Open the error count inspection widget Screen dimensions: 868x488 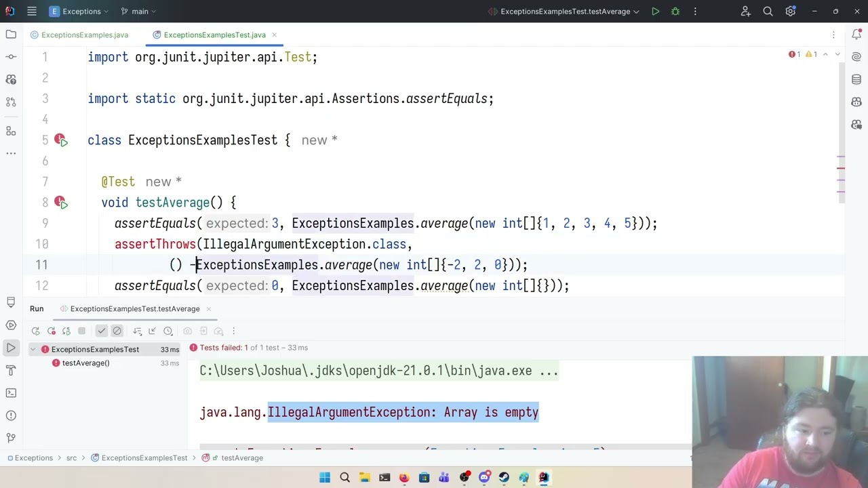point(795,54)
